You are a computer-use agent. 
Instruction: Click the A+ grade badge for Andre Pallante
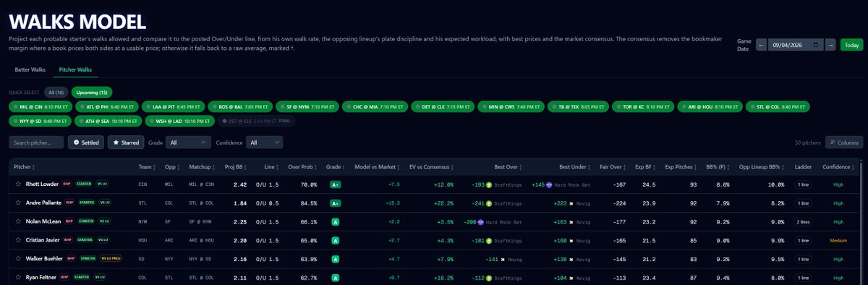click(x=335, y=203)
